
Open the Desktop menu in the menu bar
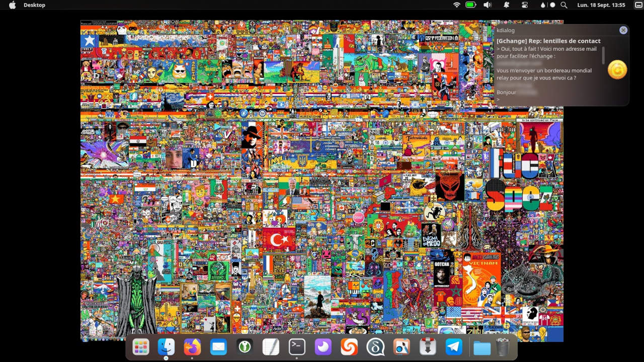point(34,5)
